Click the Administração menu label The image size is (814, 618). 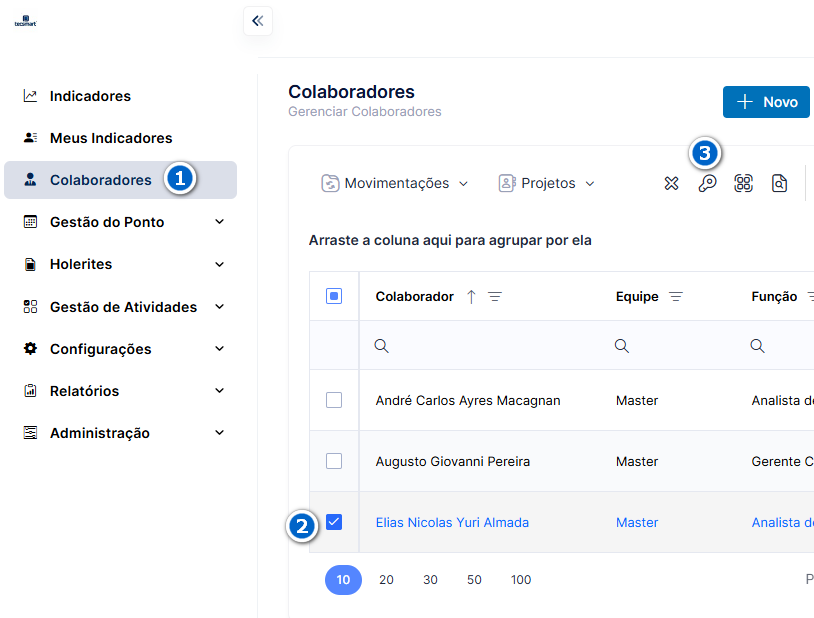click(x=100, y=433)
